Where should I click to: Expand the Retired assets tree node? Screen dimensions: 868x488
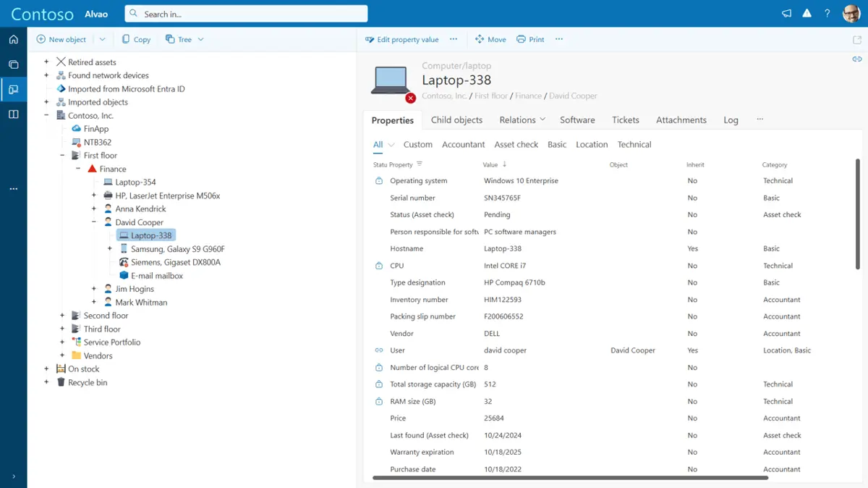[x=46, y=62]
